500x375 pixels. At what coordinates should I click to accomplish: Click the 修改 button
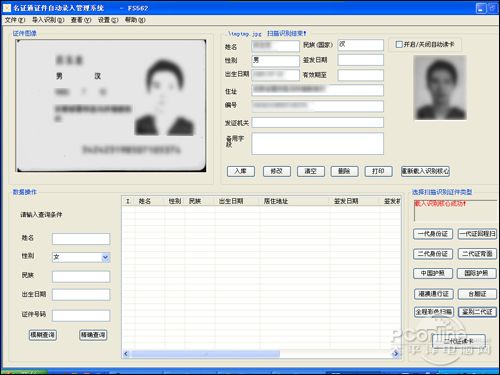tap(277, 171)
